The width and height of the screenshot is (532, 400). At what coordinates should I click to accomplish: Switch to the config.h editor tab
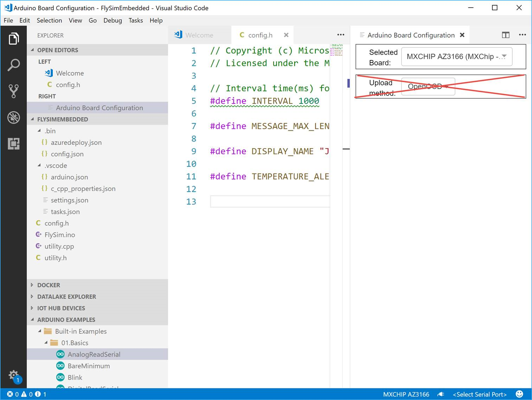click(x=262, y=35)
